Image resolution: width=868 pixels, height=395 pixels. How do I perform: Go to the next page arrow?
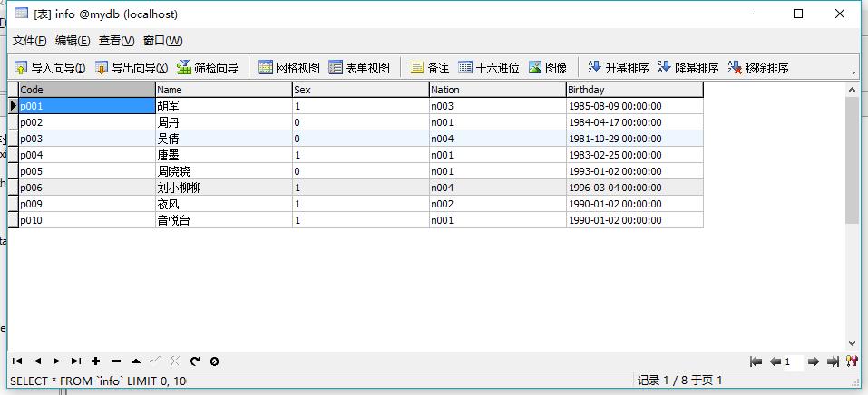coord(813,361)
